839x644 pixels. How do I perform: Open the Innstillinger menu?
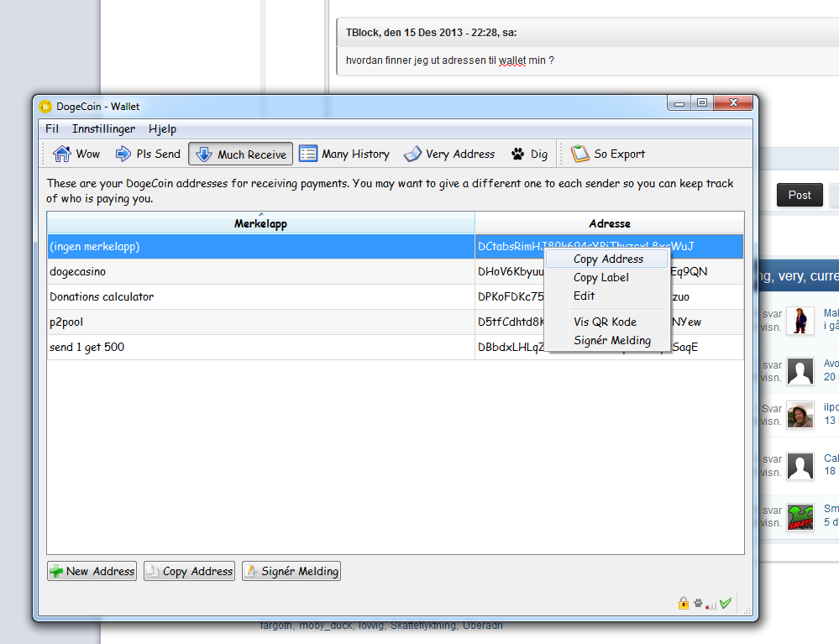pyautogui.click(x=104, y=129)
